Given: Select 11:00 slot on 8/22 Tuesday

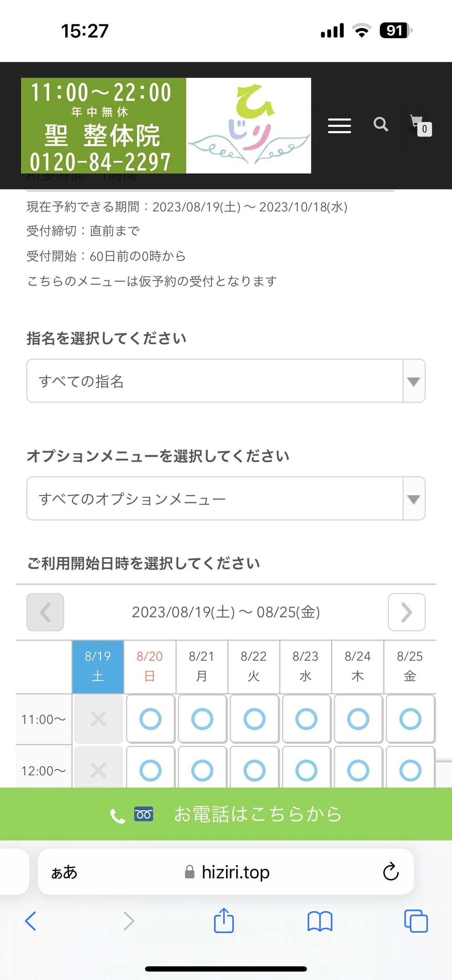Looking at the screenshot, I should [x=254, y=719].
